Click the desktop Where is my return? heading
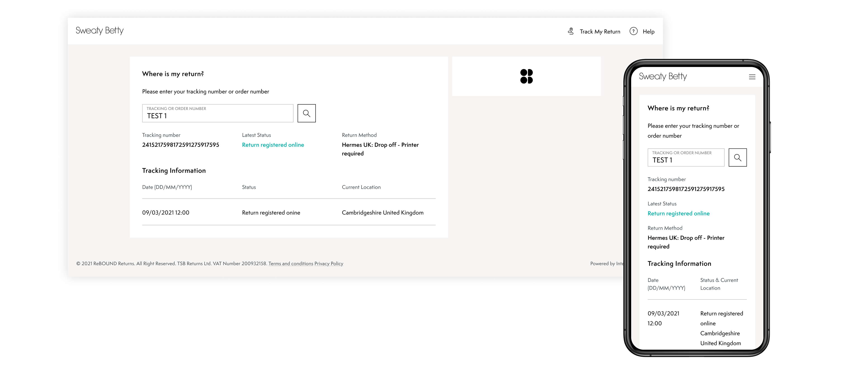The height and width of the screenshot is (384, 868). pyautogui.click(x=173, y=74)
